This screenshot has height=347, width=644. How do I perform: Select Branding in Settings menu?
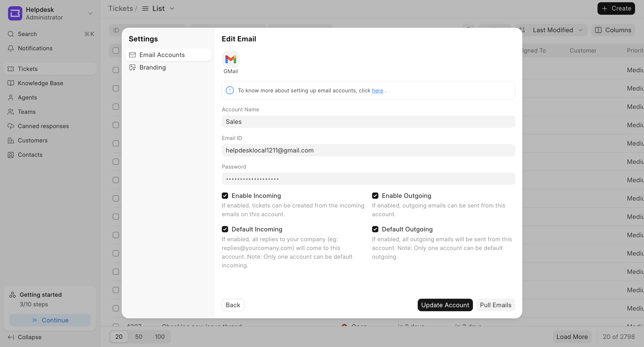(x=153, y=67)
